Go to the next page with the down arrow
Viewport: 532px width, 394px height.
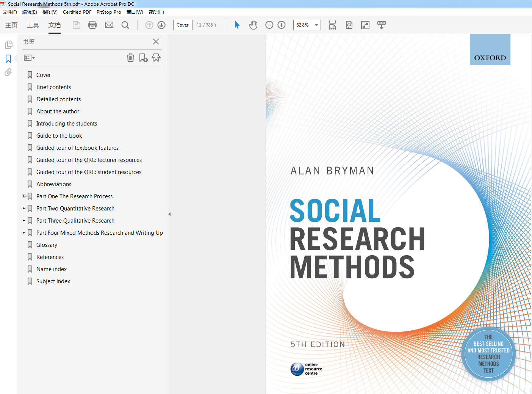(x=161, y=25)
